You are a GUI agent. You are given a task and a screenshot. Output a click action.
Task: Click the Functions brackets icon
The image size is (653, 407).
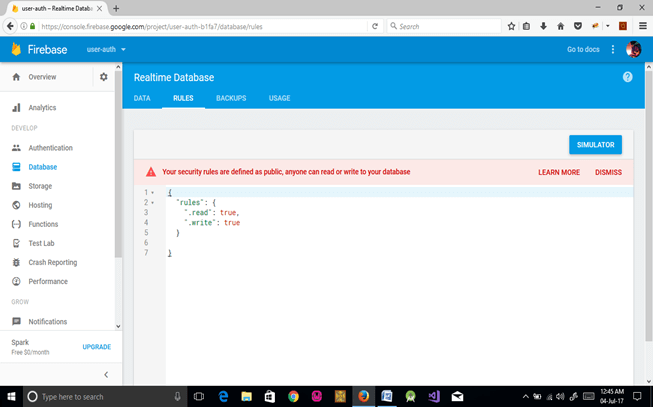tap(16, 224)
